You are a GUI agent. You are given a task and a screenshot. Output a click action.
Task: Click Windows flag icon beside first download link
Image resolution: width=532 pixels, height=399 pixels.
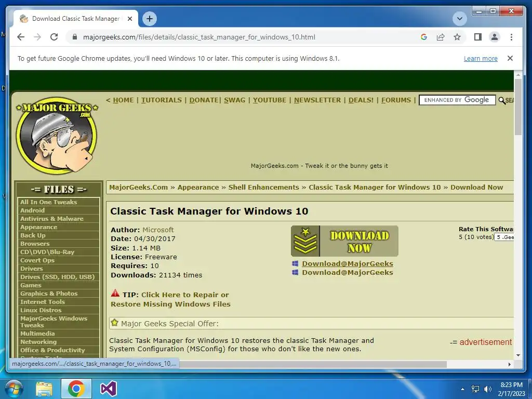295,263
